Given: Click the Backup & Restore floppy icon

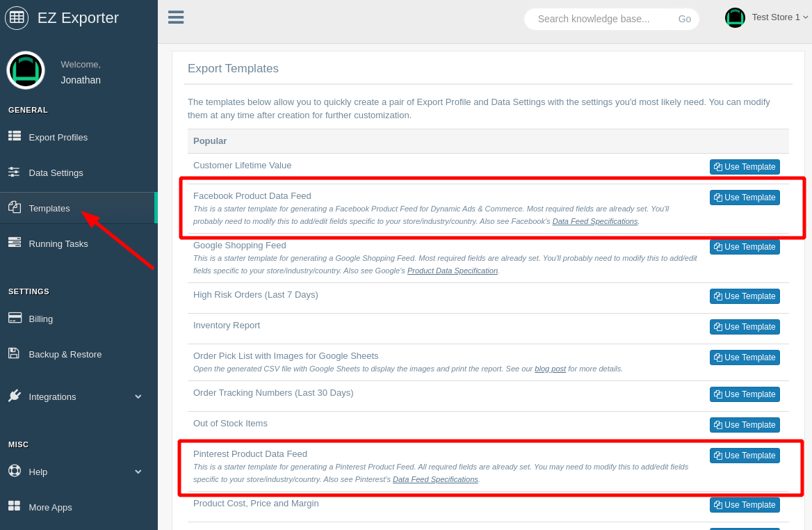Looking at the screenshot, I should coord(14,353).
